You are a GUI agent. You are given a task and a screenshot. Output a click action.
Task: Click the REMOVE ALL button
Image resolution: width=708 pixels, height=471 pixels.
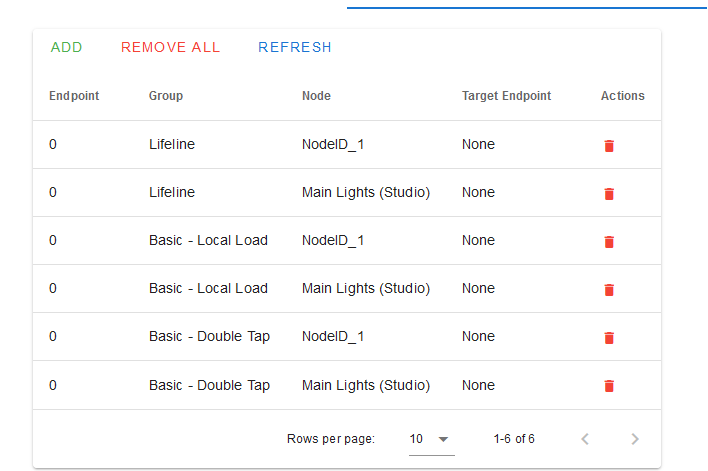[170, 47]
